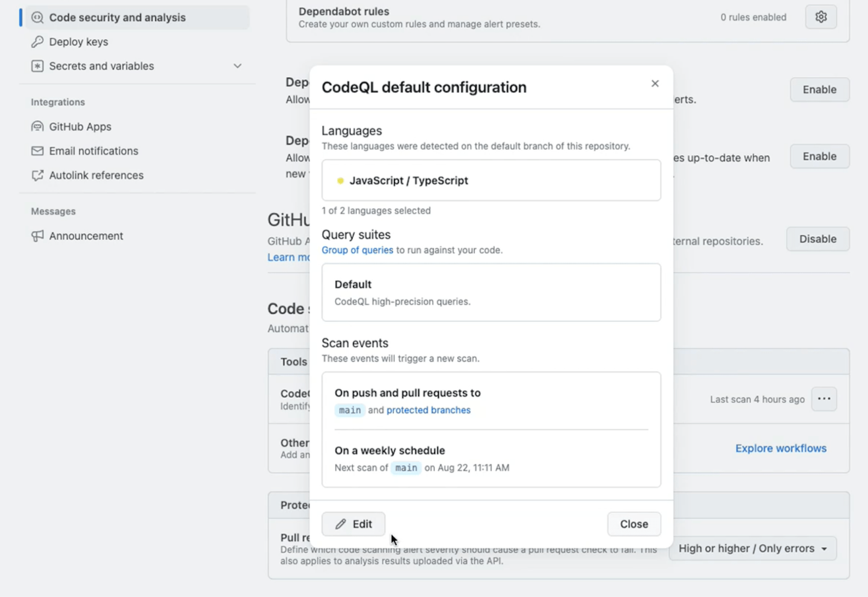Click the GitHub Apps icon
868x597 pixels.
point(37,126)
